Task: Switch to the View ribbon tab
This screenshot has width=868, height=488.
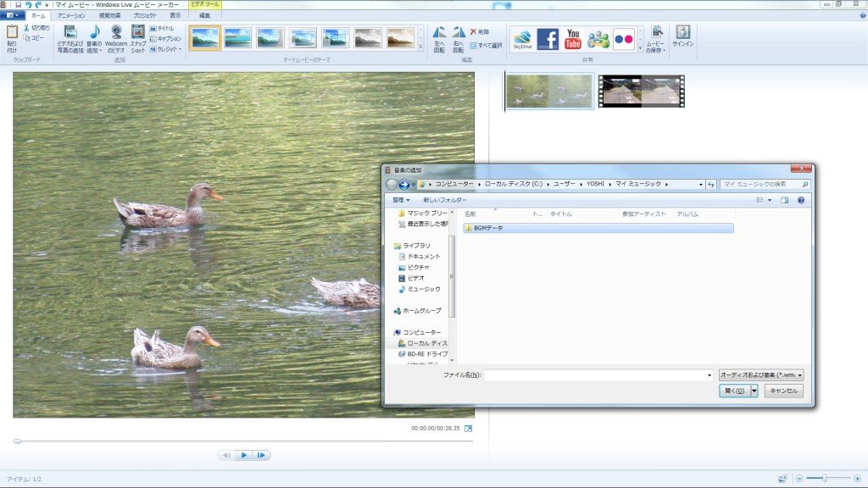Action: [x=175, y=15]
